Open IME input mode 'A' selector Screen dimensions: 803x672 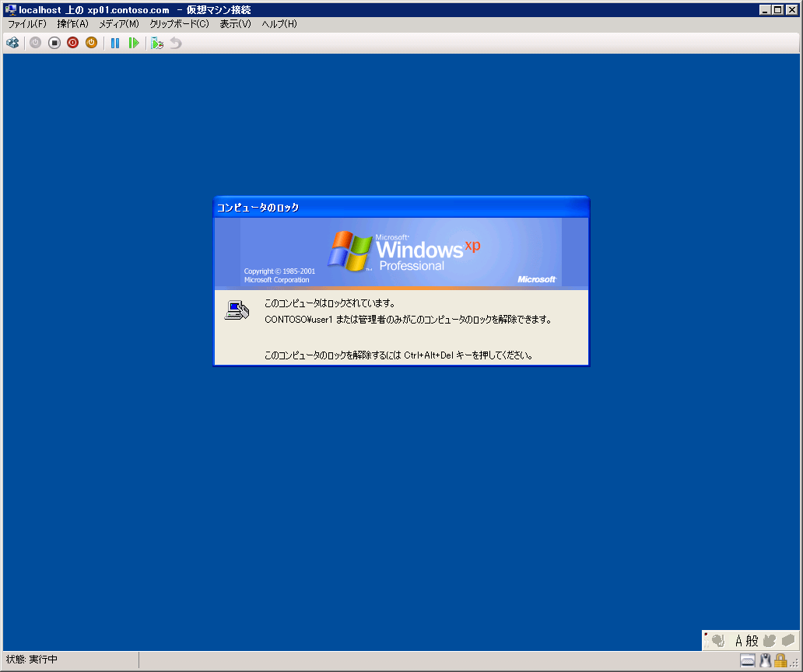[739, 641]
